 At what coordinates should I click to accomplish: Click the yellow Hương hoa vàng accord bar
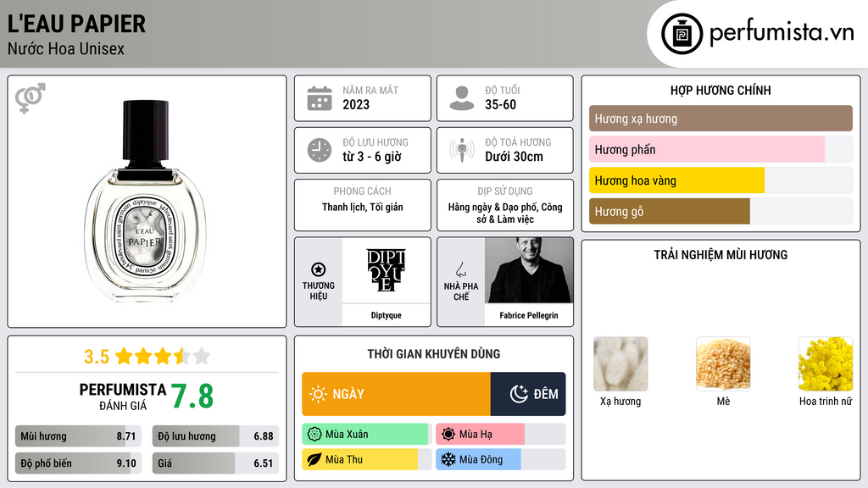[676, 180]
